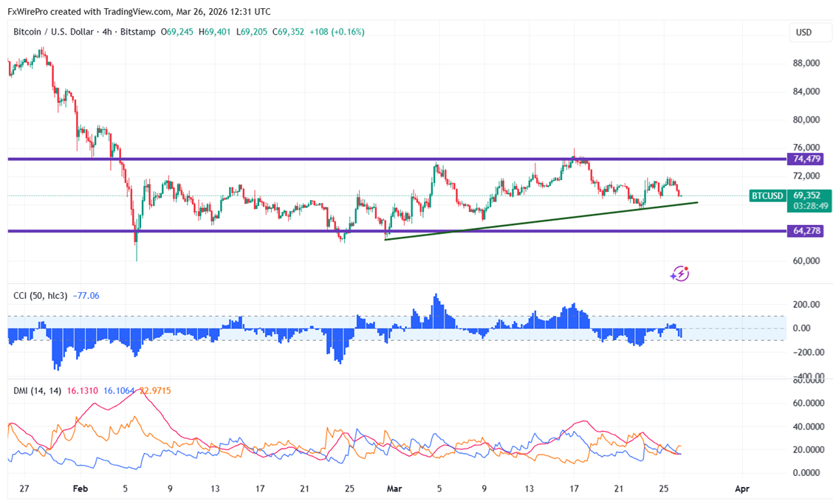833x504 pixels.
Task: Click the CCI value -77.06
Action: tap(86, 295)
